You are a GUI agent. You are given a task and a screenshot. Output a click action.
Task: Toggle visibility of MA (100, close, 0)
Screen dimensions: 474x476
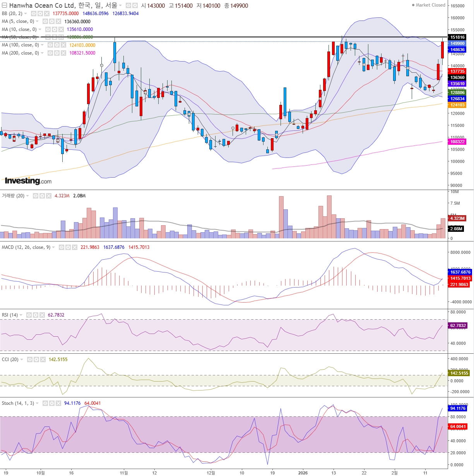50,45
